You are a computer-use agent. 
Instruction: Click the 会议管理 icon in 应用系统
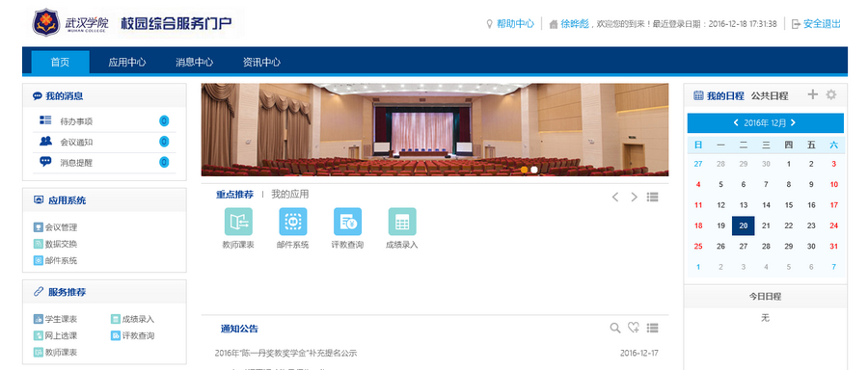tap(39, 227)
